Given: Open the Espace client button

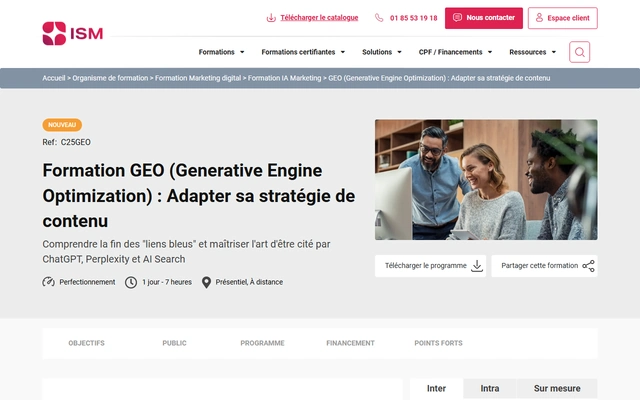Looking at the screenshot, I should tap(563, 18).
